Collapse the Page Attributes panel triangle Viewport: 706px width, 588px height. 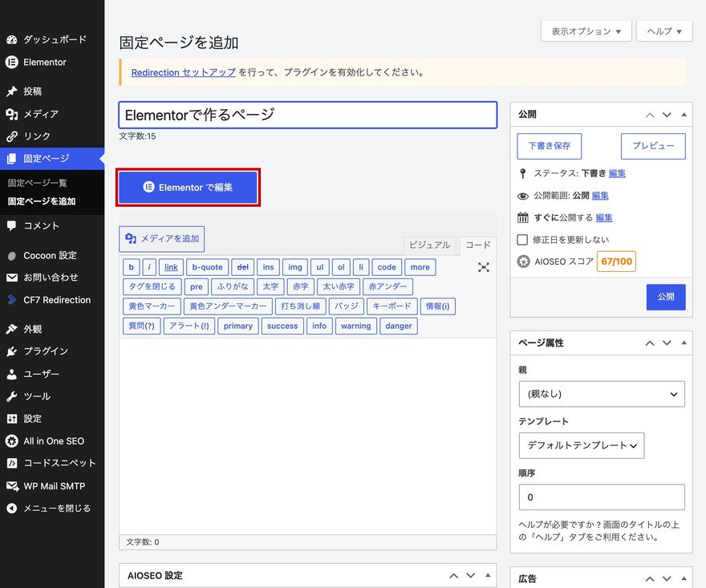click(x=684, y=343)
